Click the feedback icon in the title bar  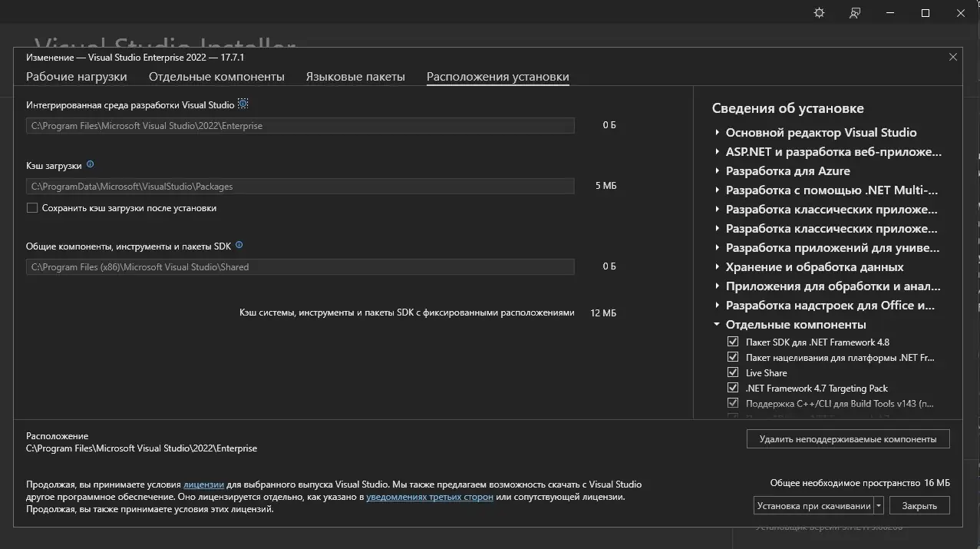(853, 12)
